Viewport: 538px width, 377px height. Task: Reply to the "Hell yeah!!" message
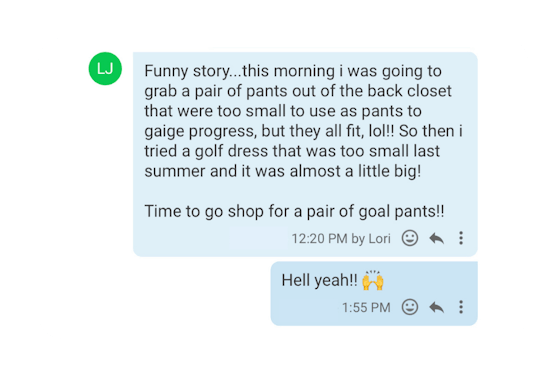pyautogui.click(x=436, y=307)
